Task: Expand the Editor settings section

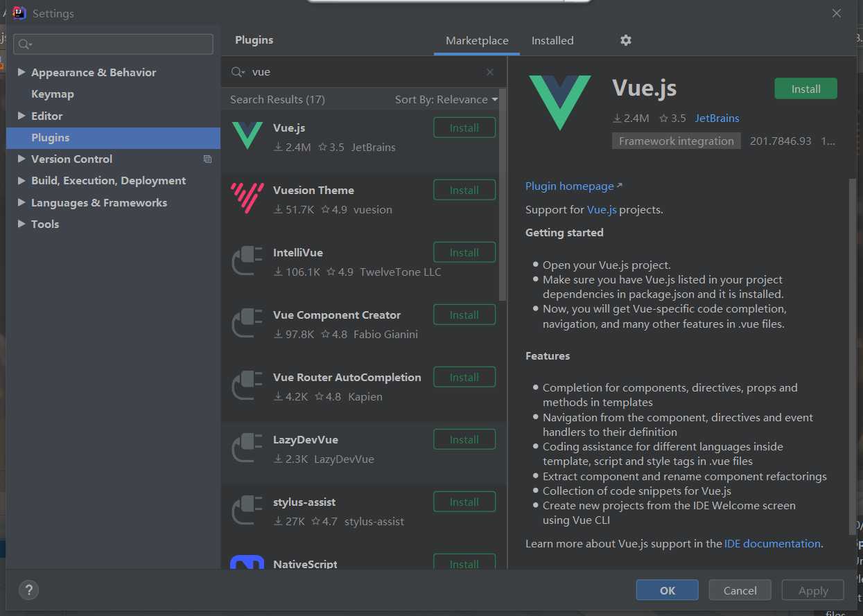Action: coord(21,116)
